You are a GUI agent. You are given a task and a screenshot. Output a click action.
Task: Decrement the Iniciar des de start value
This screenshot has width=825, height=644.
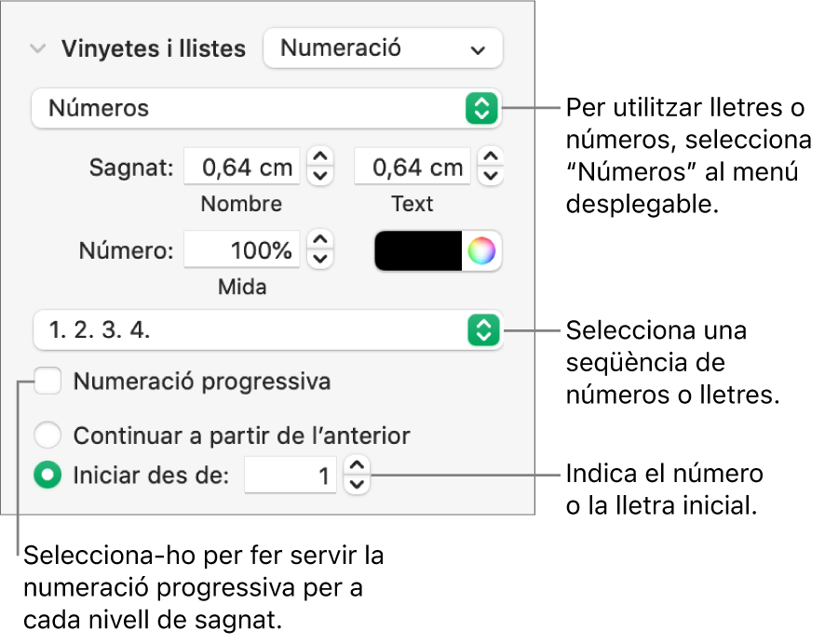pos(358,485)
